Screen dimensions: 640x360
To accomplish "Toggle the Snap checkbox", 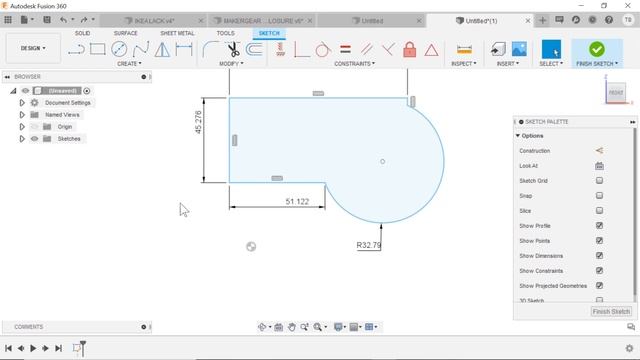I will click(x=599, y=196).
